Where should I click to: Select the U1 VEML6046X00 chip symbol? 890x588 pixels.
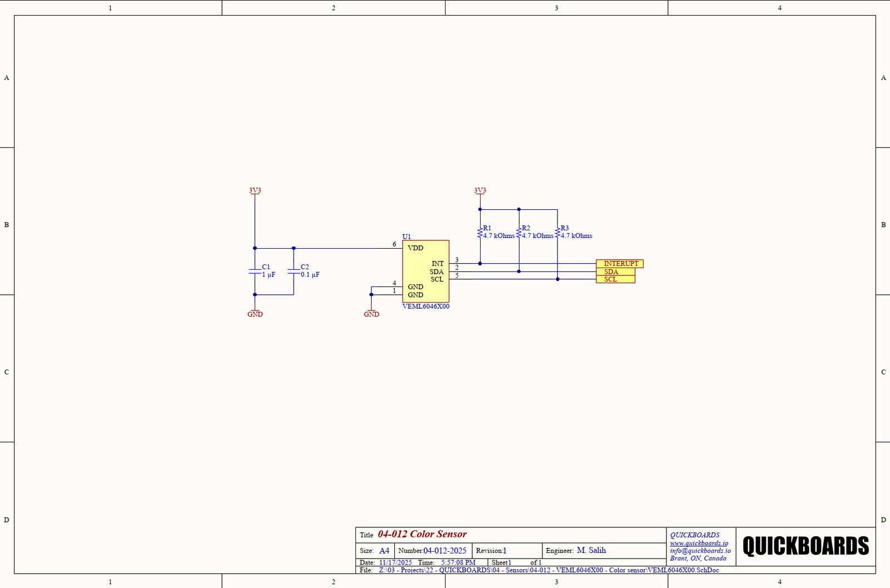426,271
